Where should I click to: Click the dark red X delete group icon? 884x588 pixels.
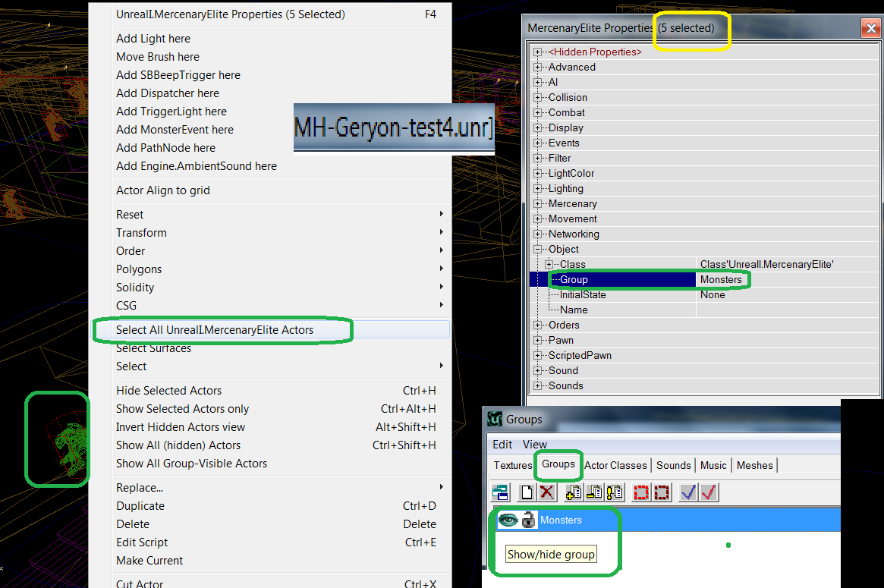546,492
